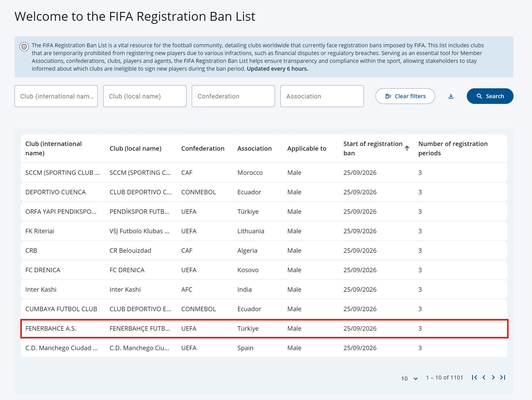Select the CUMBAYA FUTBOL CLUB cell

[61, 309]
